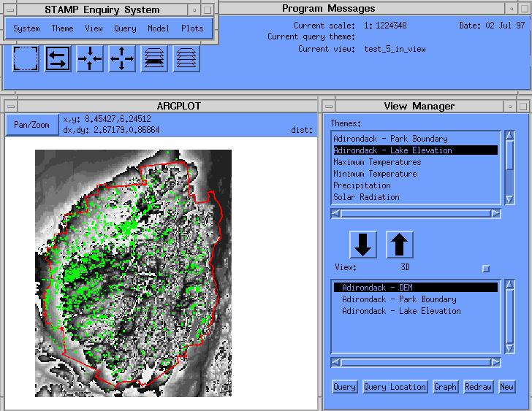Click the stacked layers icon with dark layer
532x411 pixels.
(154, 58)
